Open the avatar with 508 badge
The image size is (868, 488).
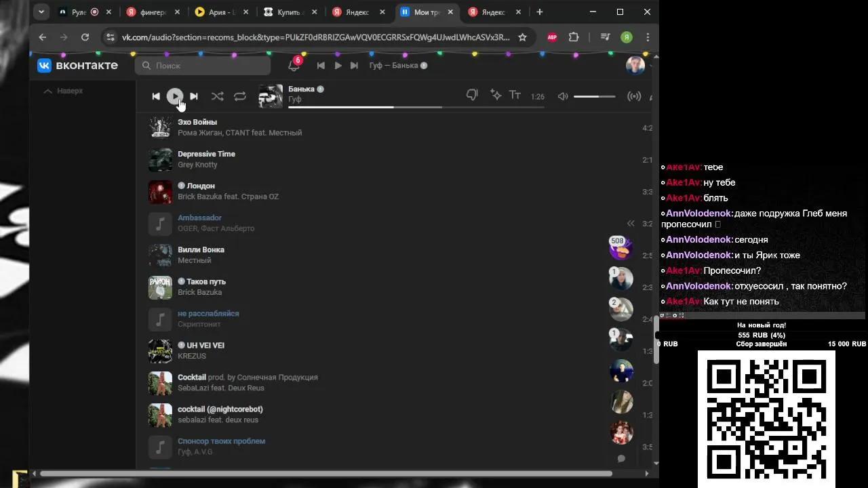[x=620, y=248]
